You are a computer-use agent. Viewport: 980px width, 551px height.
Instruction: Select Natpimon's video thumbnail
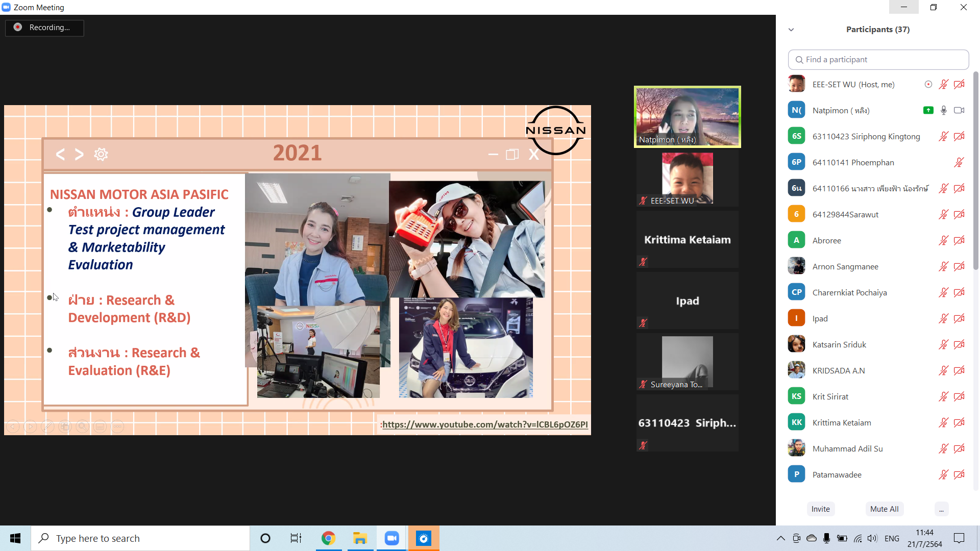pos(687,117)
